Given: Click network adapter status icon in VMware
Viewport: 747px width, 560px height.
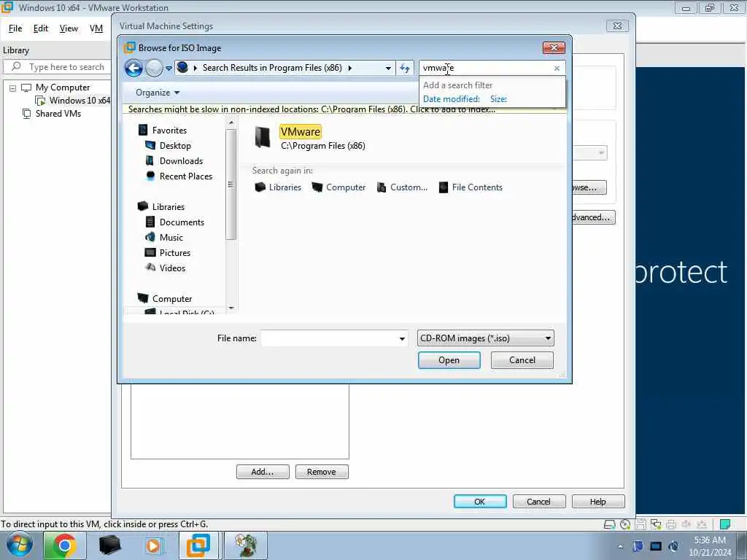Looking at the screenshot, I should click(656, 524).
